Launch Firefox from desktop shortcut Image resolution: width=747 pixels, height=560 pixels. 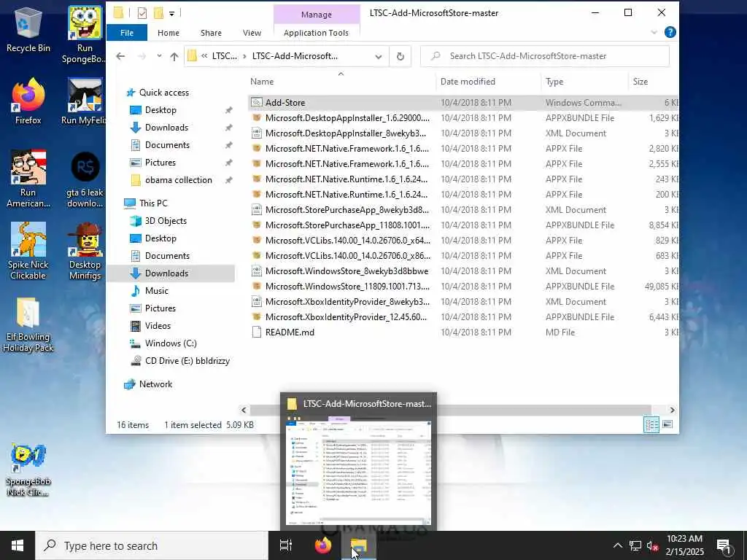(x=28, y=101)
